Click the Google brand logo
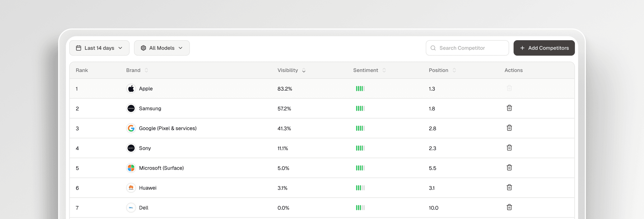This screenshot has width=644, height=219. (131, 128)
